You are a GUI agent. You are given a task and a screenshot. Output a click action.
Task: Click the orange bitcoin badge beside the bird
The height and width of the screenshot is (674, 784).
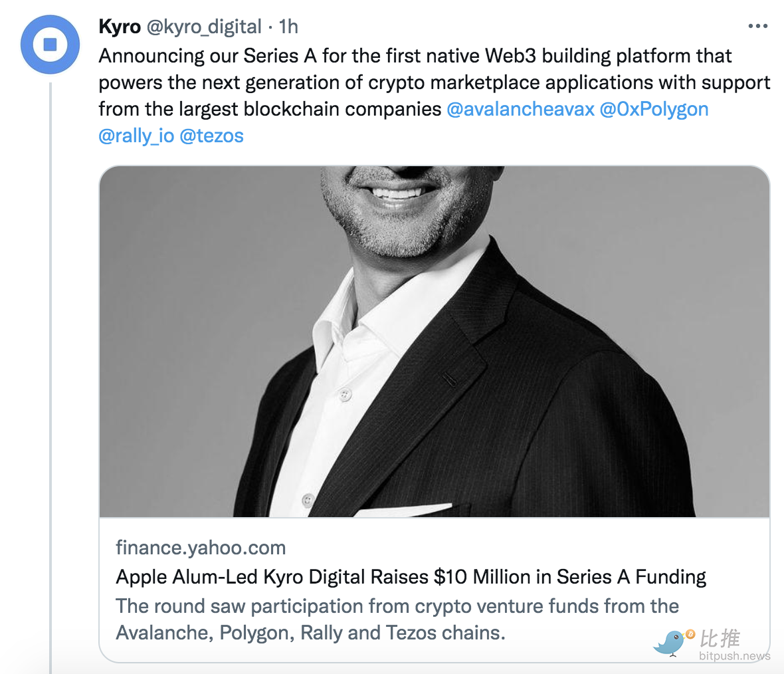[690, 634]
